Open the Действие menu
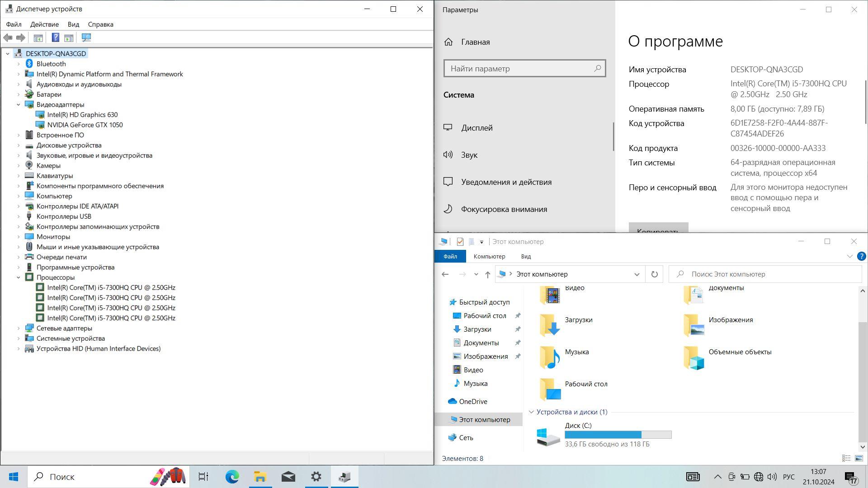The image size is (868, 488). pos(44,24)
